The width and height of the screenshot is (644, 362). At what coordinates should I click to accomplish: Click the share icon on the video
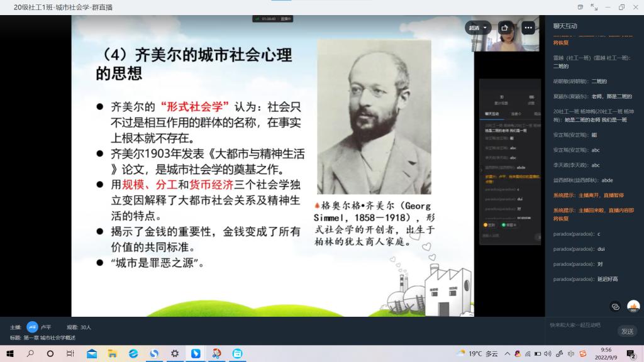504,28
